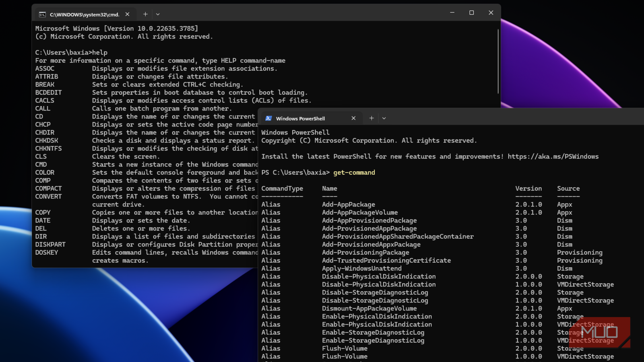Open a new tab in the cmd Terminal window
644x362 pixels.
pyautogui.click(x=145, y=14)
